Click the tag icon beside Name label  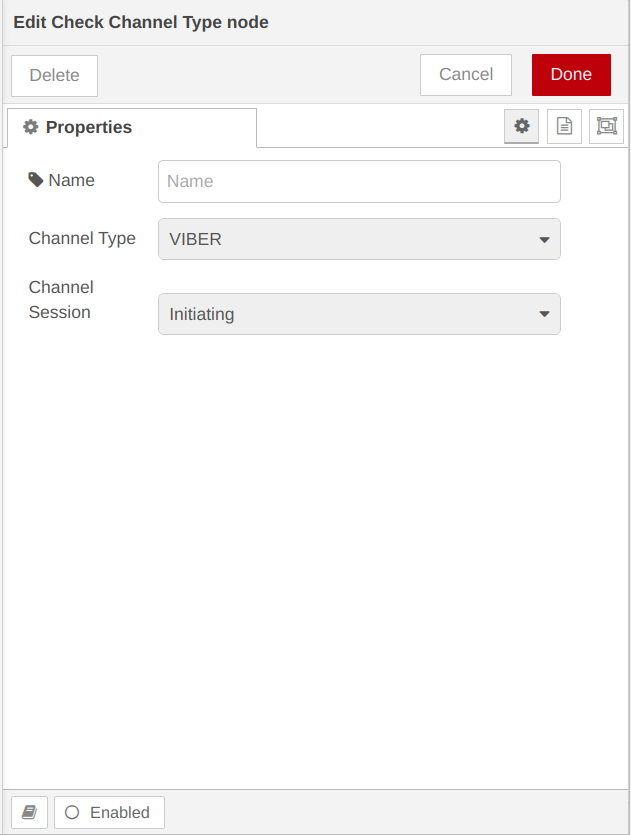click(x=36, y=180)
